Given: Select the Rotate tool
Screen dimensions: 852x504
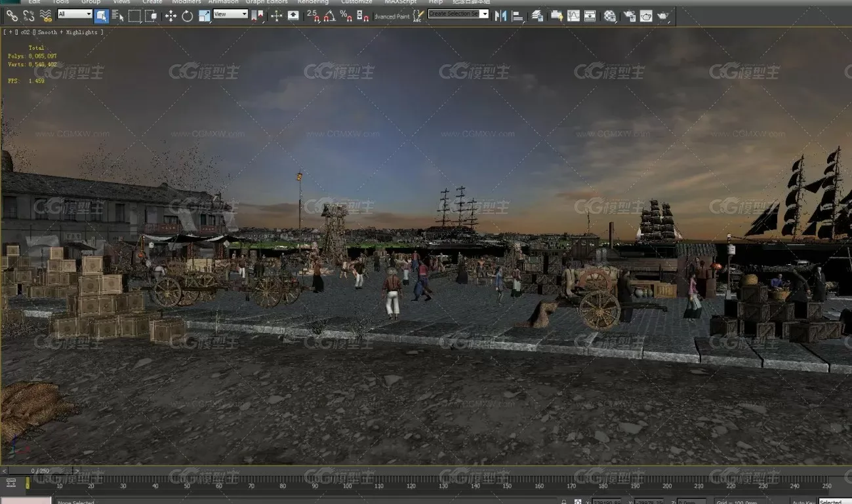Looking at the screenshot, I should tap(187, 15).
